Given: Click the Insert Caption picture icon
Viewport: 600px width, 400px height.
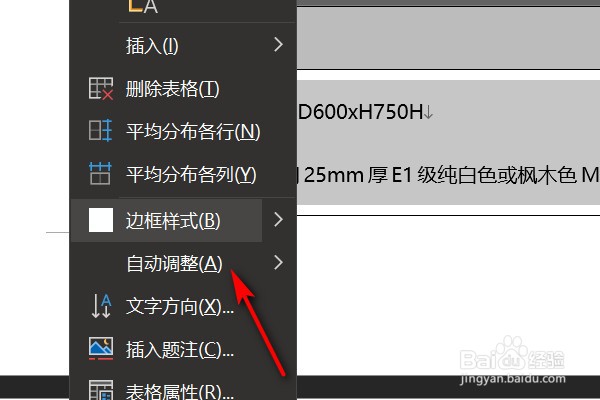Looking at the screenshot, I should point(101,348).
